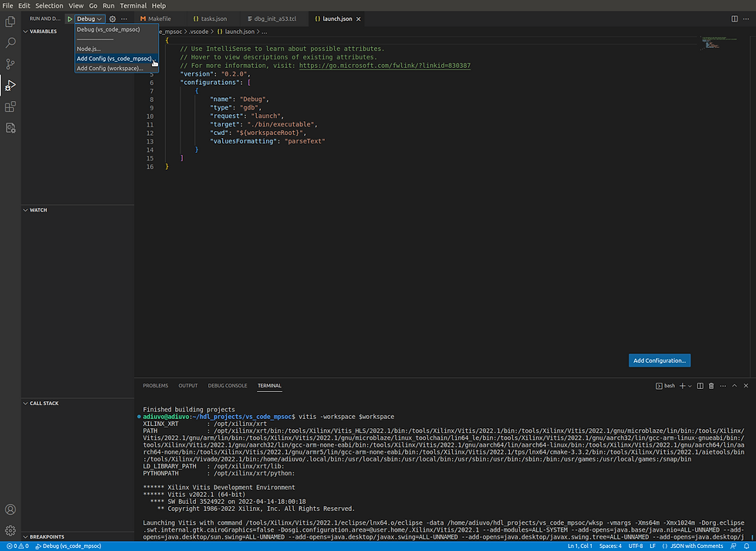Open terminal panel more actions ellipsis
Screen dimensions: 756x551
click(x=723, y=386)
